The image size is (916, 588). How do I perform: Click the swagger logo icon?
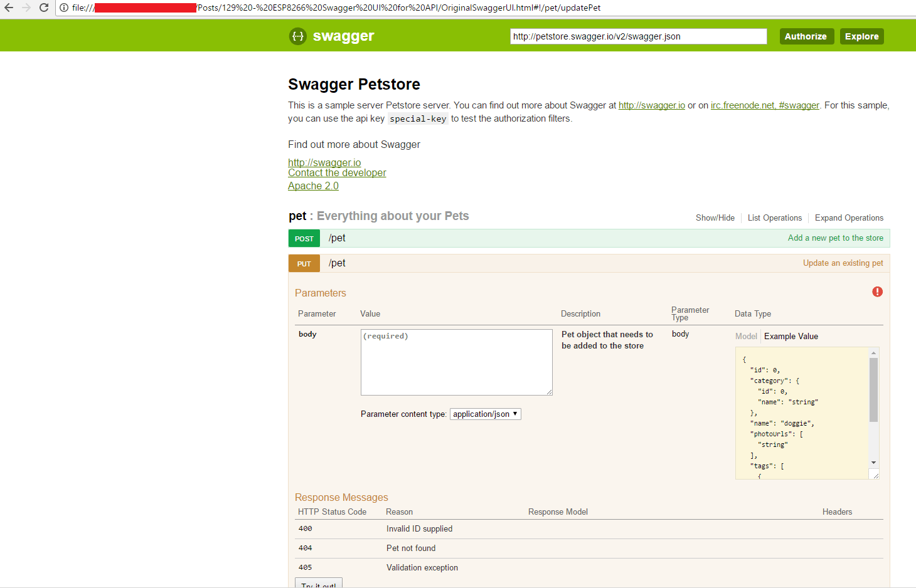pyautogui.click(x=297, y=36)
